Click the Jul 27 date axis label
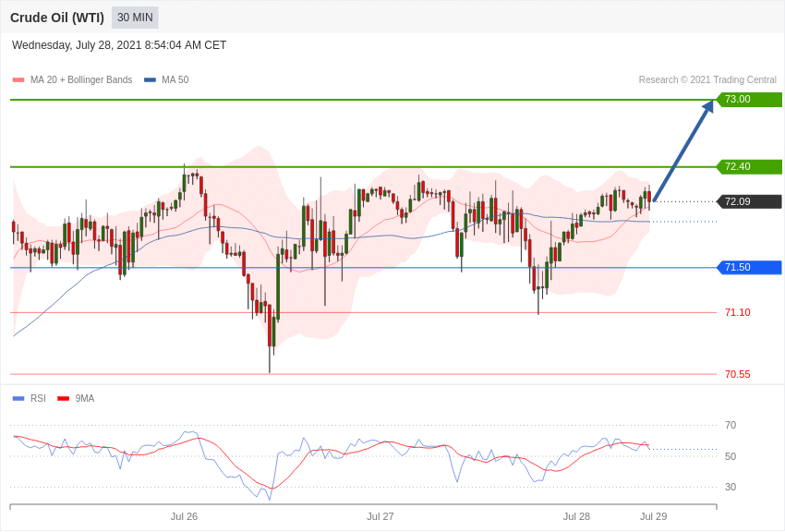This screenshot has width=785, height=532. [x=380, y=516]
